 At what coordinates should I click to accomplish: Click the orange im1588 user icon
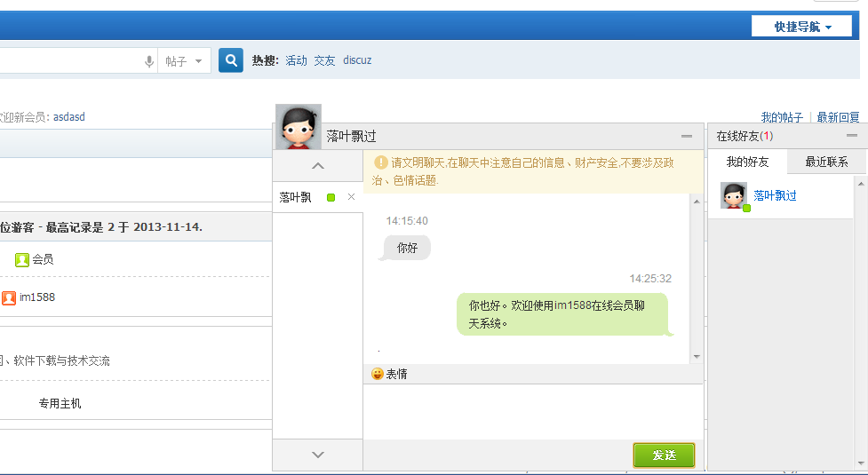click(x=9, y=297)
